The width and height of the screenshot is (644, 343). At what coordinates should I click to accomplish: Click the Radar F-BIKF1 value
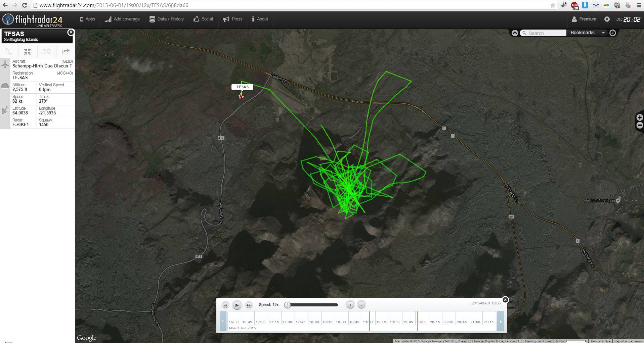tap(20, 125)
